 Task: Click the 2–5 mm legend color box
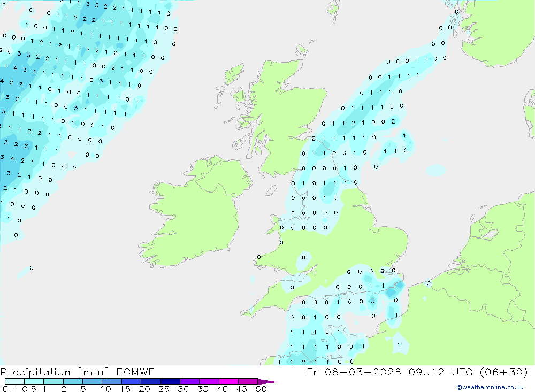click(x=73, y=381)
